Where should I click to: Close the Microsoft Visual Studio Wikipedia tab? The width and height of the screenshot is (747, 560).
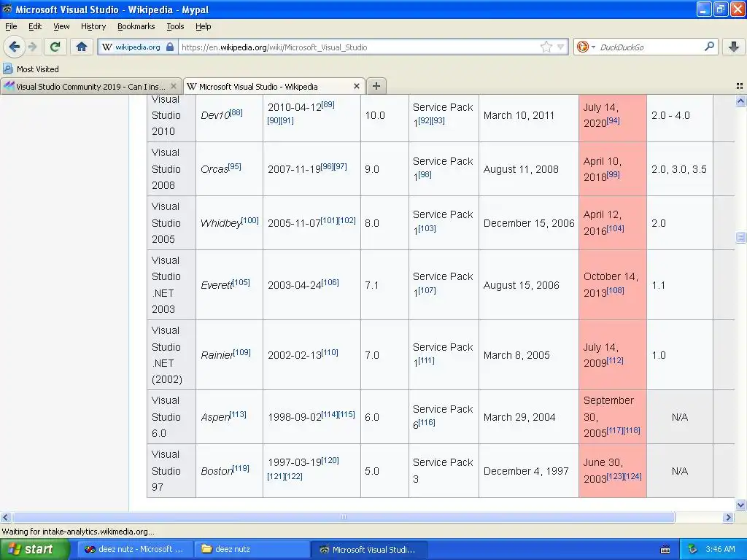click(x=356, y=86)
